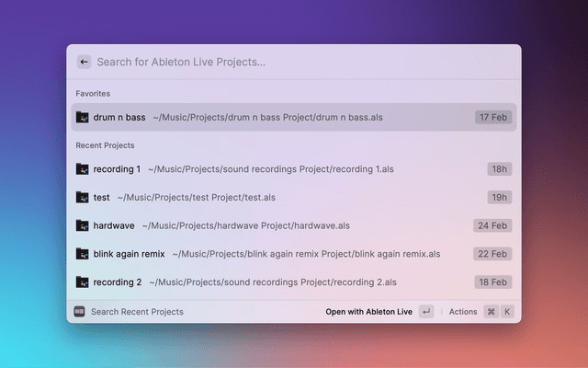Click the back arrow button

[x=84, y=63]
